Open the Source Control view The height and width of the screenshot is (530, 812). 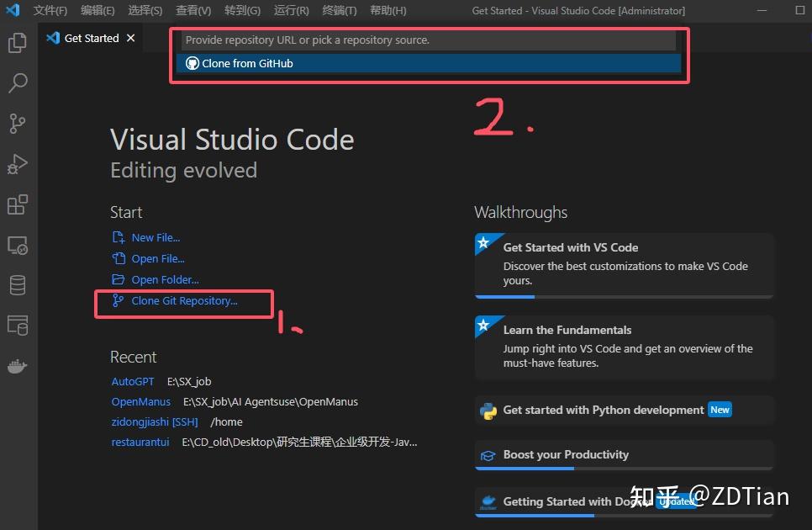pos(18,124)
